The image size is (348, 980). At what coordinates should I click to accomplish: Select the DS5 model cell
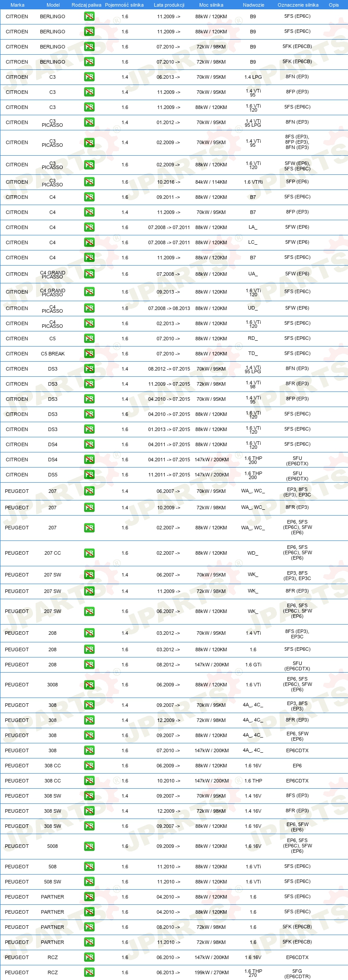click(x=53, y=475)
